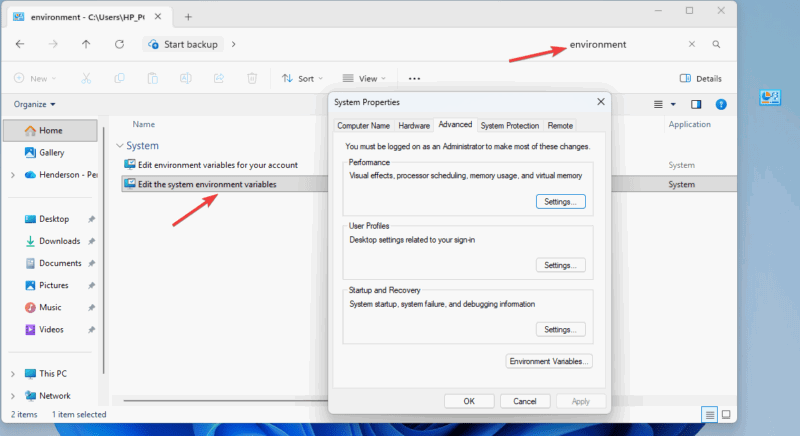Open the System Protection tab
Image resolution: width=800 pixels, height=436 pixels.
click(509, 125)
